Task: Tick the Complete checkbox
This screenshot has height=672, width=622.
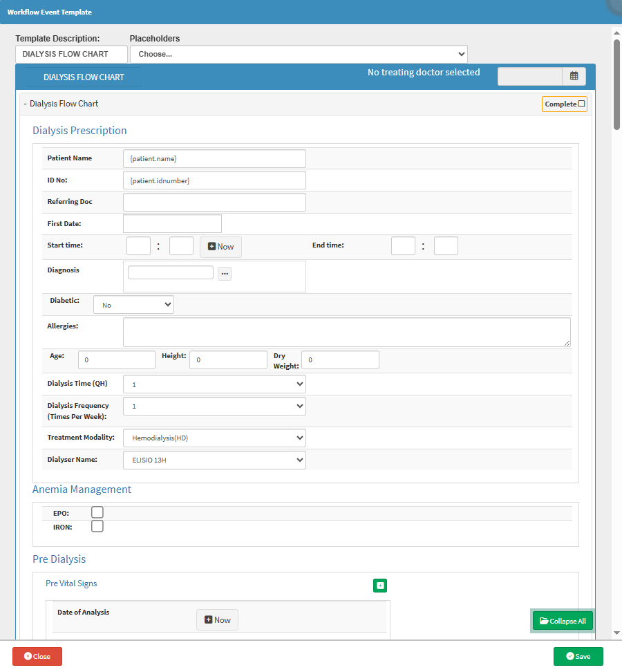Action: pyautogui.click(x=581, y=104)
